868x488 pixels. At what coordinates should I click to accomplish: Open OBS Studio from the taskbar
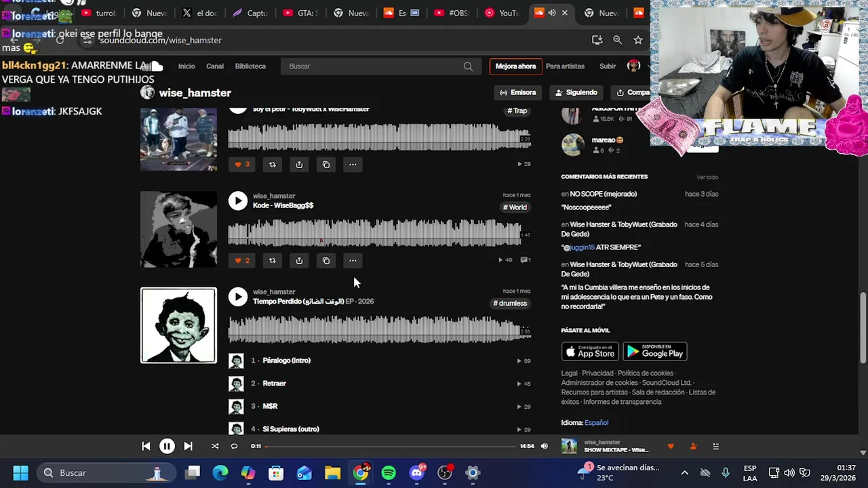[445, 472]
